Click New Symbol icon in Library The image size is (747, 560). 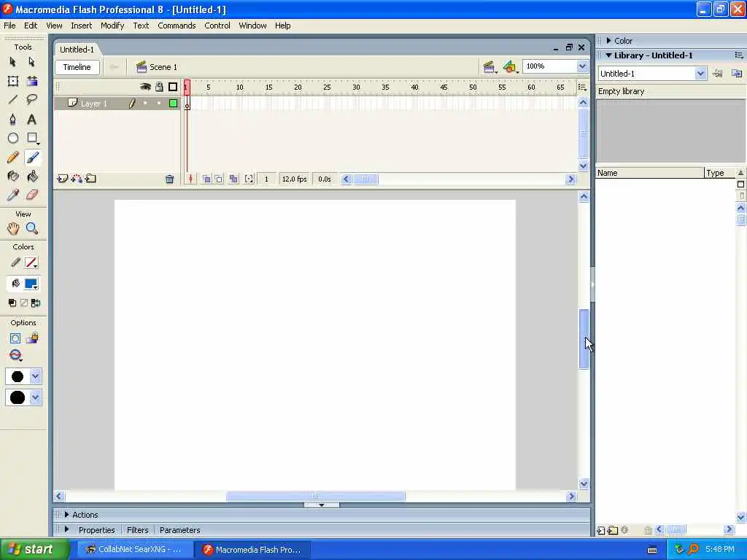tap(601, 531)
